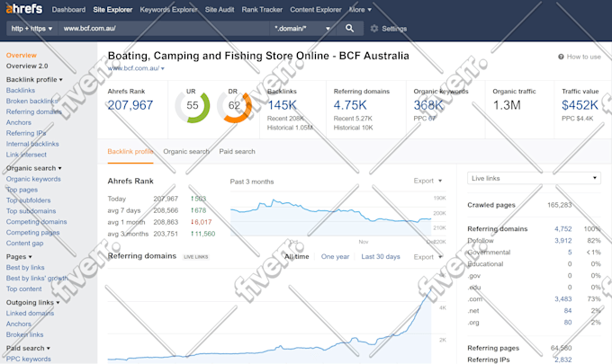Select All time range for Referring domains
The height and width of the screenshot is (364, 612).
point(297,256)
